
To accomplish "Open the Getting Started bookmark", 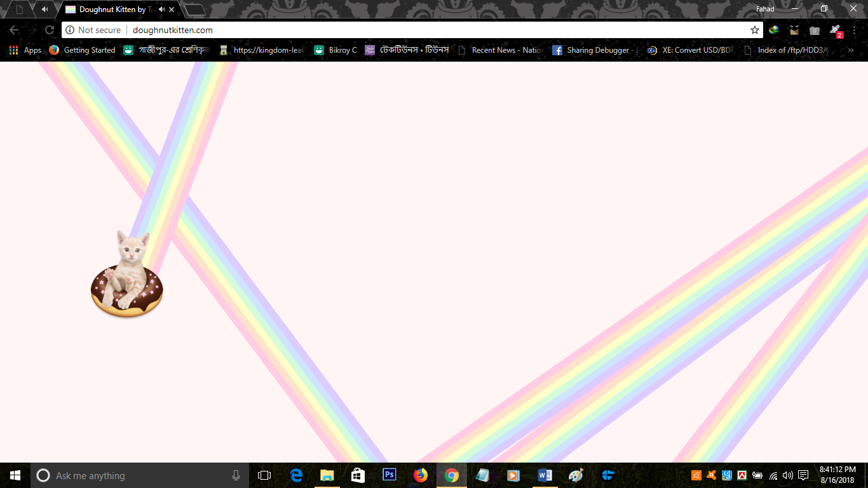I will [x=83, y=50].
